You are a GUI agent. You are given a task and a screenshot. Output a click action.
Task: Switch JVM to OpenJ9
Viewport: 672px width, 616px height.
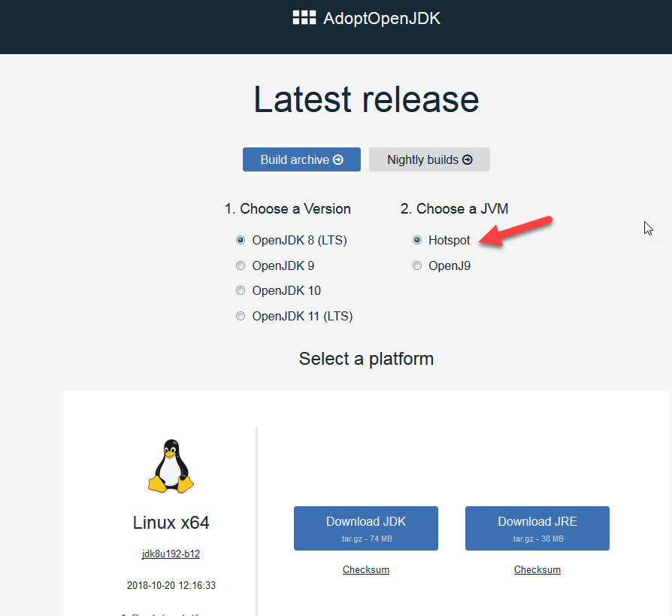pyautogui.click(x=417, y=266)
